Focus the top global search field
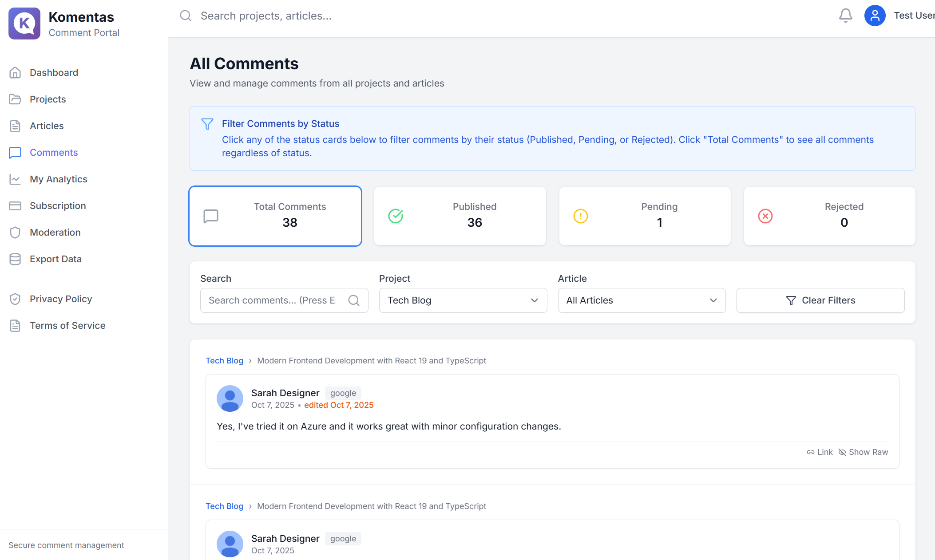Image resolution: width=935 pixels, height=560 pixels. (400, 16)
